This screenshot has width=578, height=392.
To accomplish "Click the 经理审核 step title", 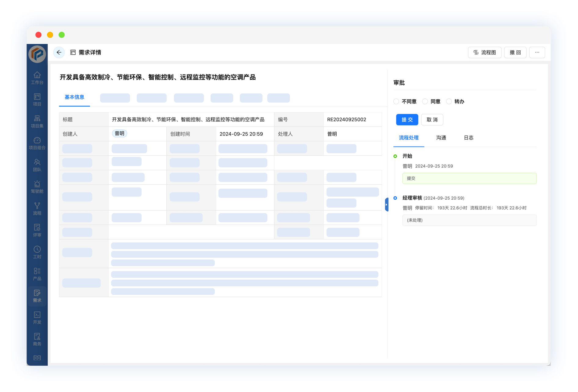I will [412, 198].
